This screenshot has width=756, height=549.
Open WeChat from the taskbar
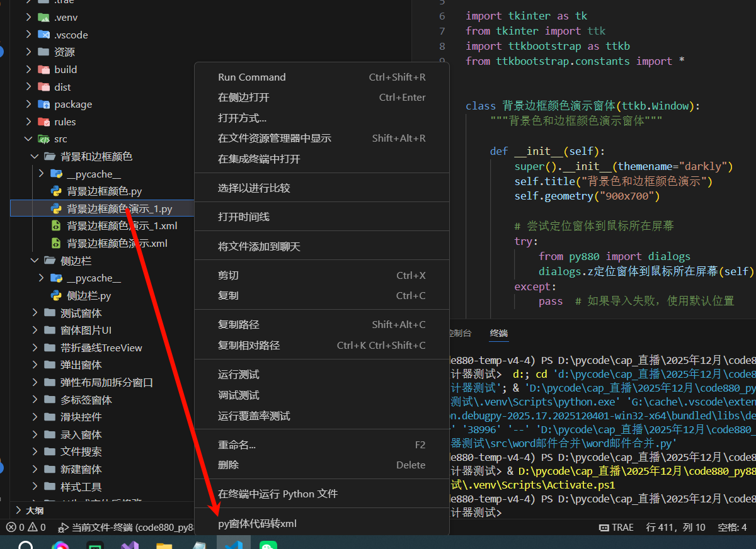267,542
